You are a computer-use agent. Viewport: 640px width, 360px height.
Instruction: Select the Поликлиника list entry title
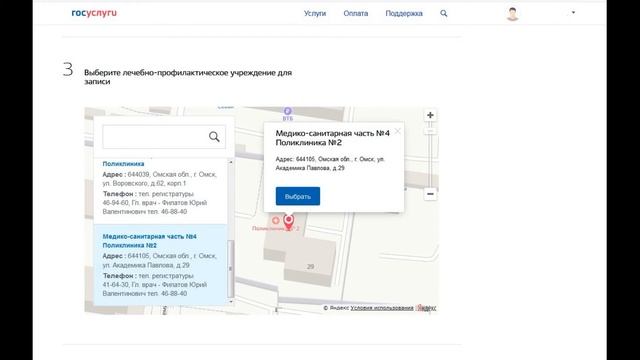tap(123, 164)
